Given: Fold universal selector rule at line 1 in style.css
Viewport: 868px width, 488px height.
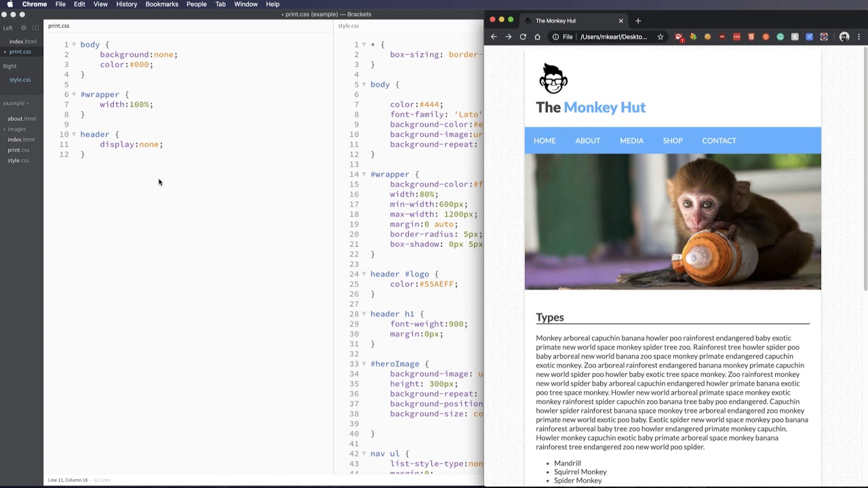Looking at the screenshot, I should [364, 45].
